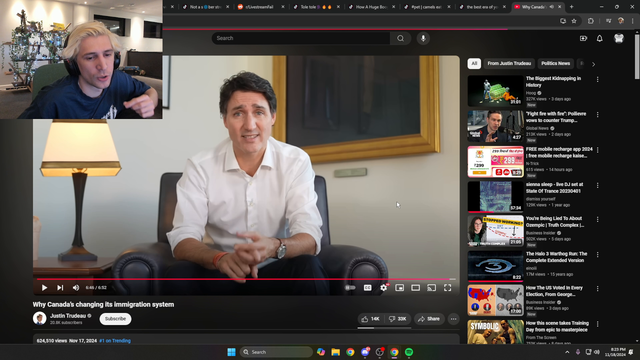Dislike the video showing 33K
Screen dimensions: 640x360
[397, 319]
